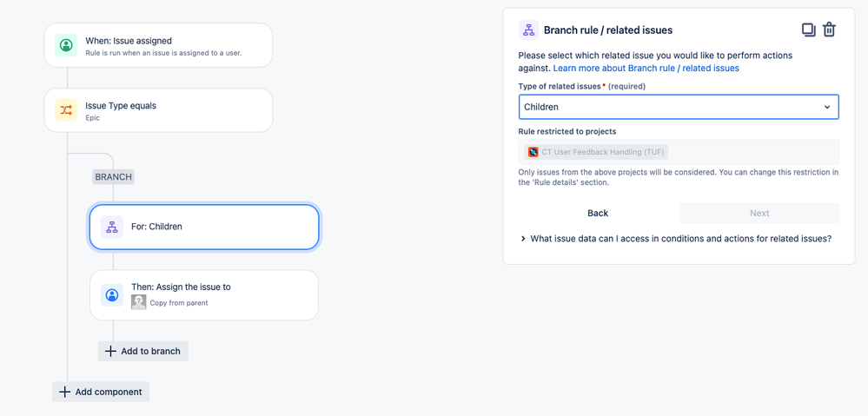The width and height of the screenshot is (868, 416).
Task: Click the Next button
Action: (x=759, y=213)
